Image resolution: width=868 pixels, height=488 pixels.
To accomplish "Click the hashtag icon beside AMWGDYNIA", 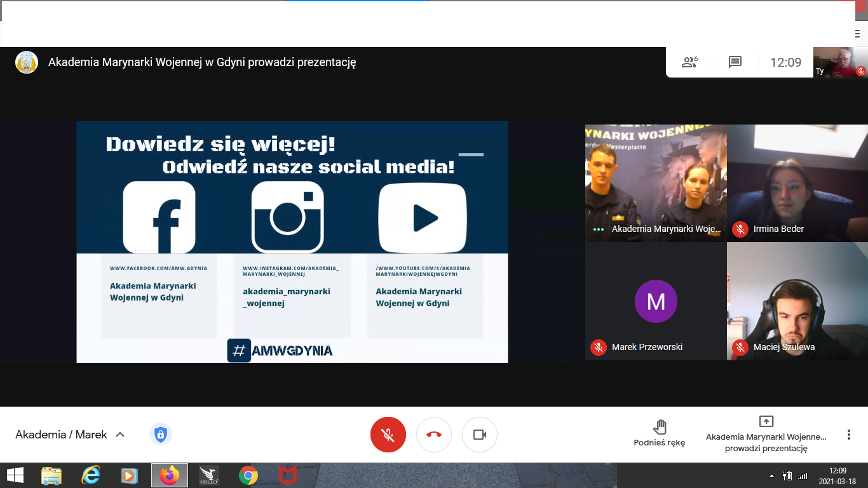I will click(x=239, y=350).
